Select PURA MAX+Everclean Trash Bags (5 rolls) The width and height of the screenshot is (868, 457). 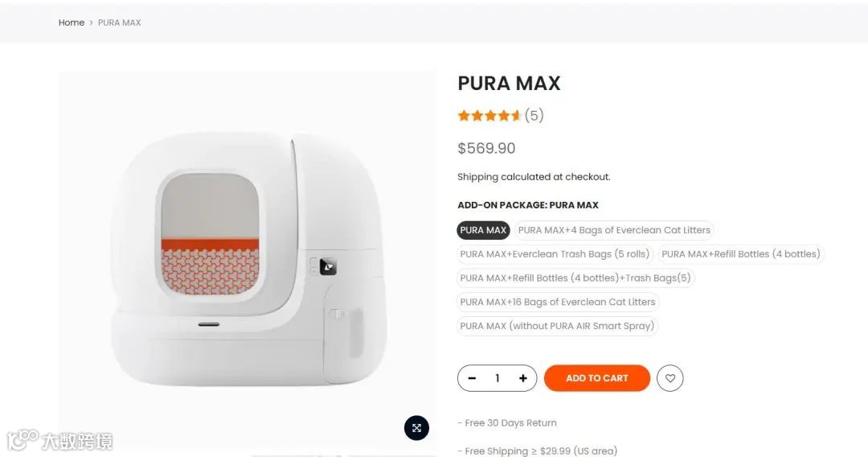point(555,253)
